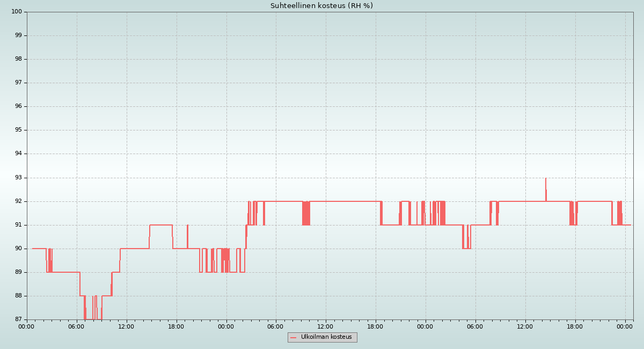Select the rightmost 18:00 x-axis label
Screen dimensions: 644x349
point(575,326)
